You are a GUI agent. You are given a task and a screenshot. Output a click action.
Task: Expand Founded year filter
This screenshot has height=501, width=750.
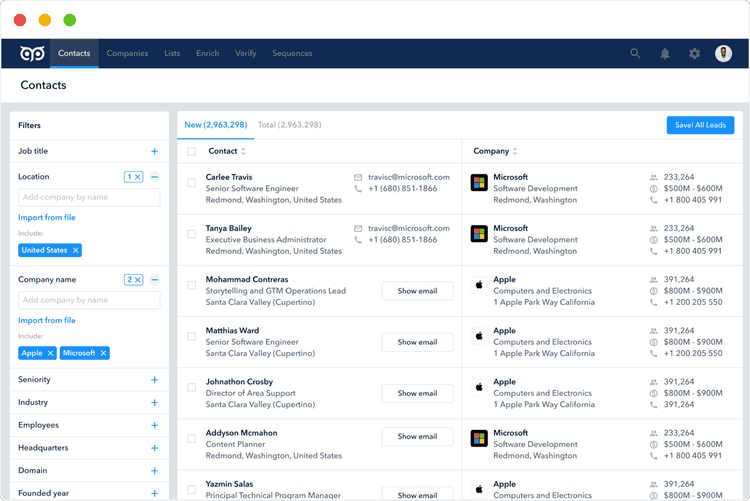coord(154,493)
